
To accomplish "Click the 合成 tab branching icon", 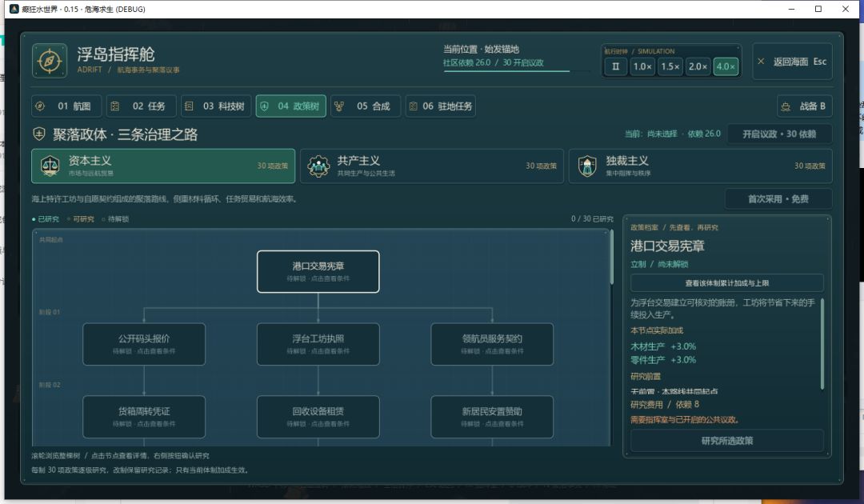I will coord(339,106).
